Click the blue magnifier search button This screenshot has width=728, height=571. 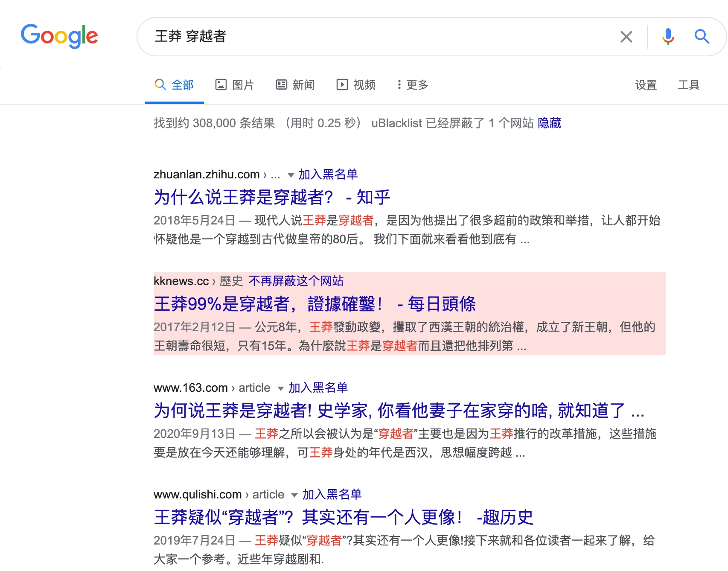tap(702, 37)
